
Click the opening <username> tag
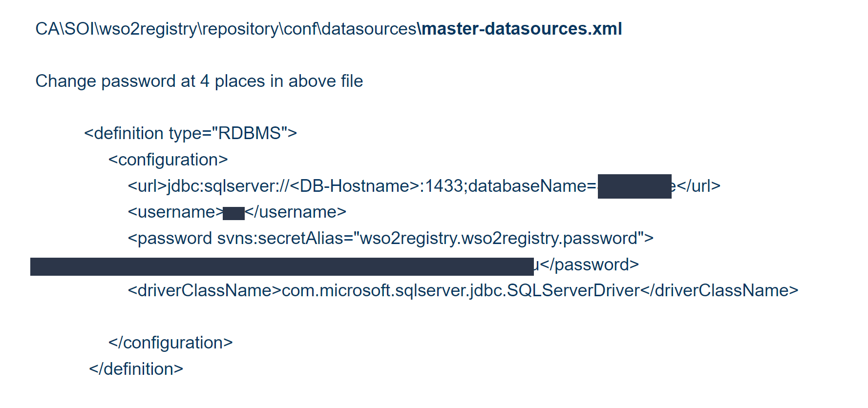point(175,212)
